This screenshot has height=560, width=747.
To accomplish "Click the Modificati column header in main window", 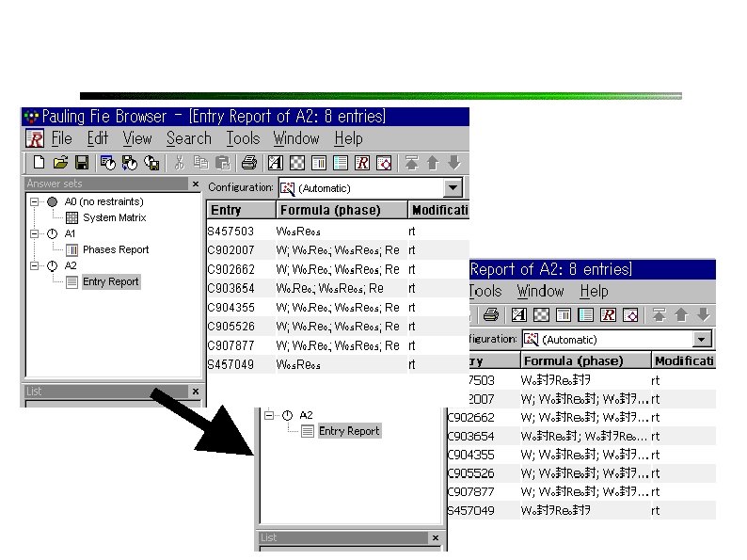I will tap(438, 210).
